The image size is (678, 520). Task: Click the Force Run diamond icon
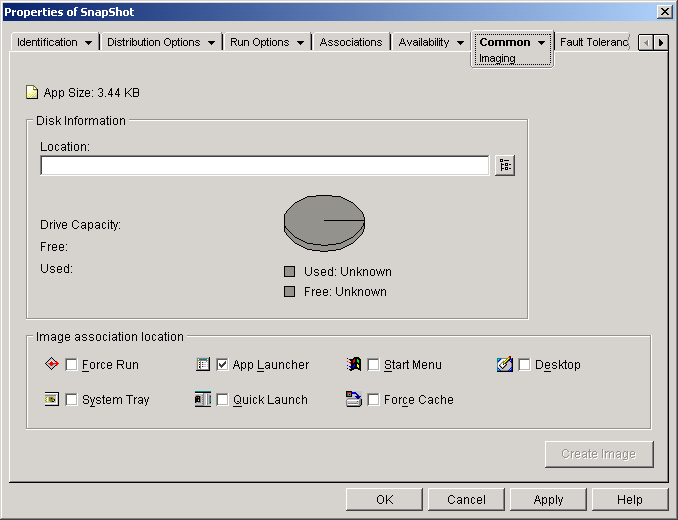(52, 364)
